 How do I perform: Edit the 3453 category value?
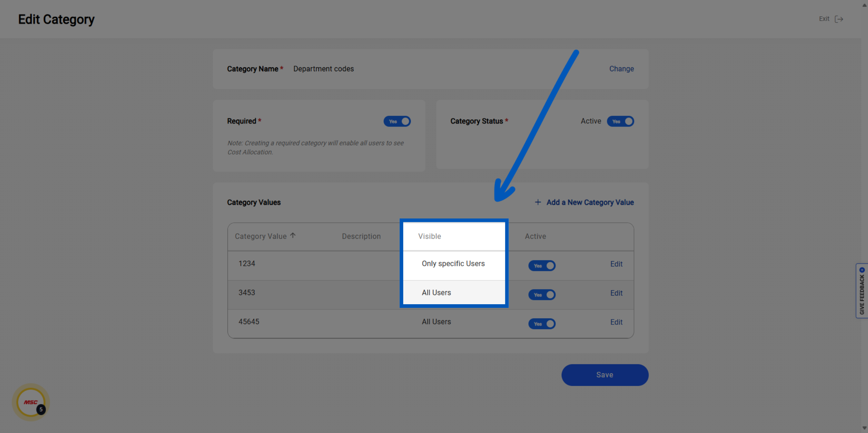pos(616,293)
